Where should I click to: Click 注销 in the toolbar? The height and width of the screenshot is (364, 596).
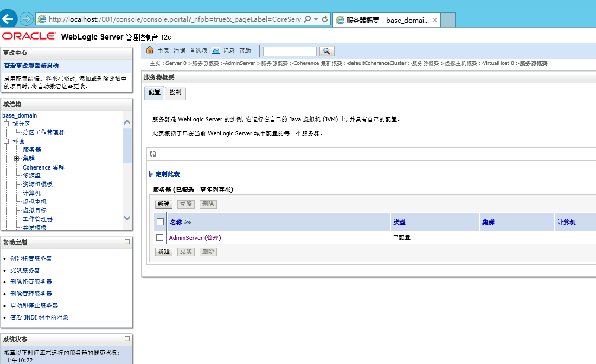click(x=179, y=50)
